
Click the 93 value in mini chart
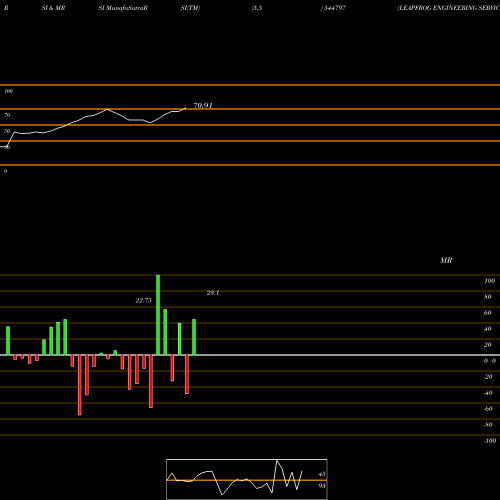tap(322, 486)
